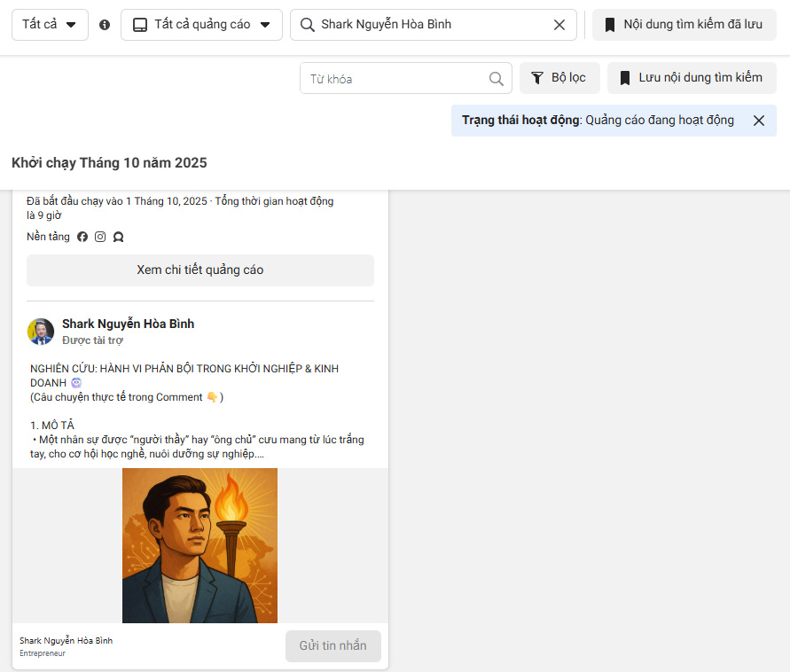Open the Tất cả dropdown
This screenshot has width=790, height=672.
tap(50, 25)
